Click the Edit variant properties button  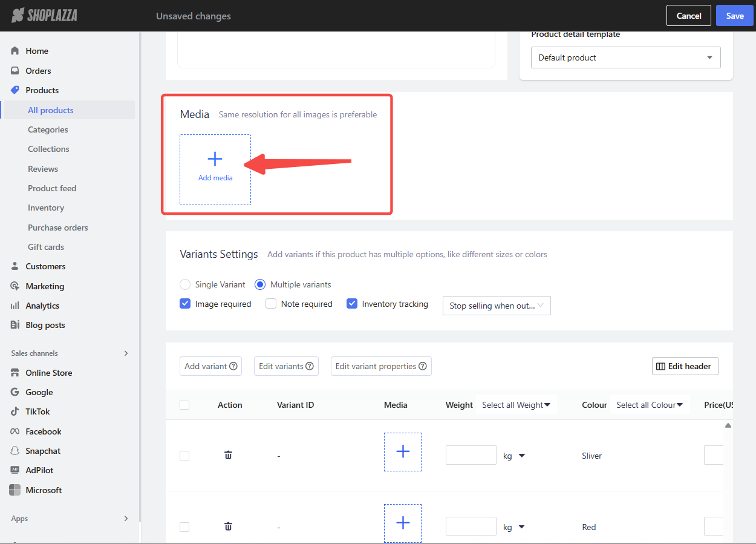coord(381,366)
